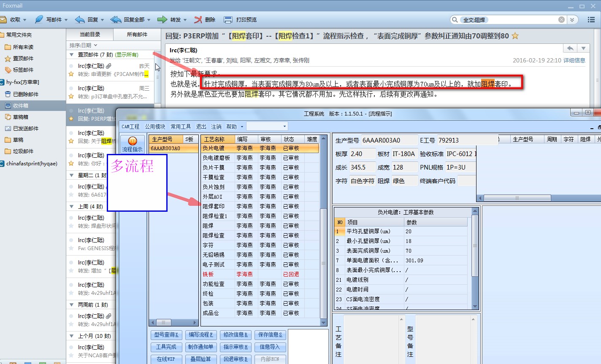The width and height of the screenshot is (601, 364).
Task: Open the 公用模块 menu
Action: 155,127
